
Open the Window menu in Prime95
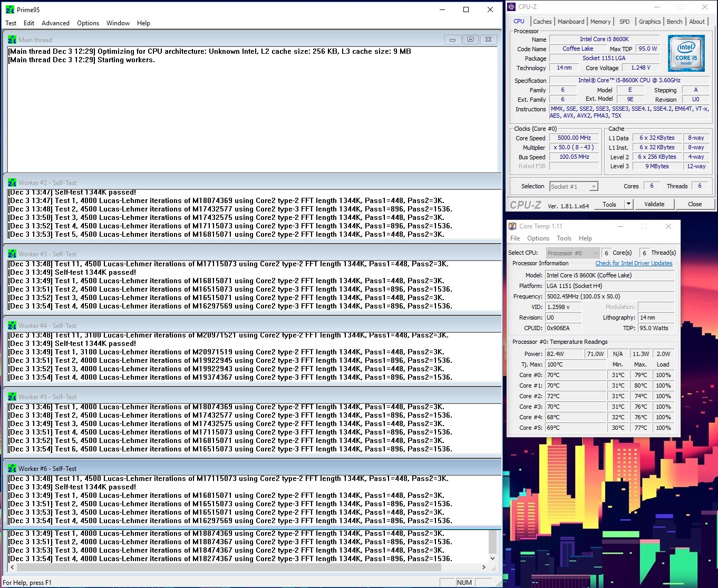[x=118, y=23]
